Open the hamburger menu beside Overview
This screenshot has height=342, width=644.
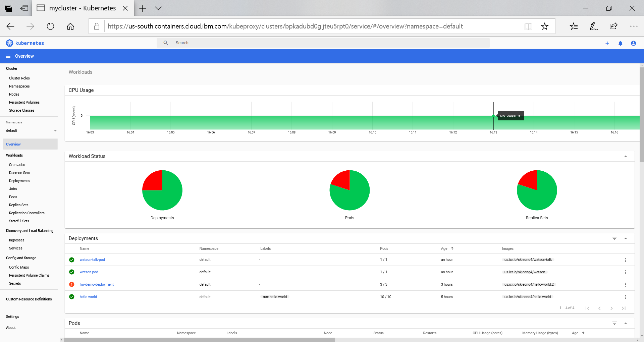click(8, 56)
